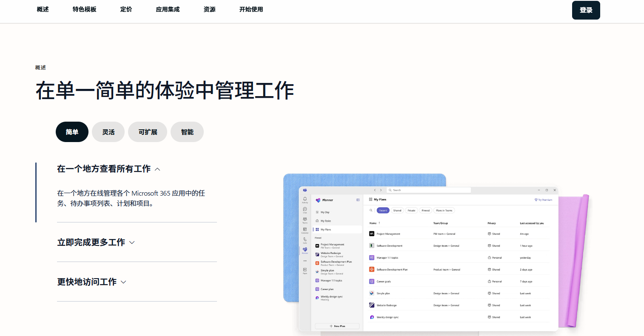The image size is (644, 336).
Task: Click 'PM team > General' cell text
Action: click(x=444, y=234)
